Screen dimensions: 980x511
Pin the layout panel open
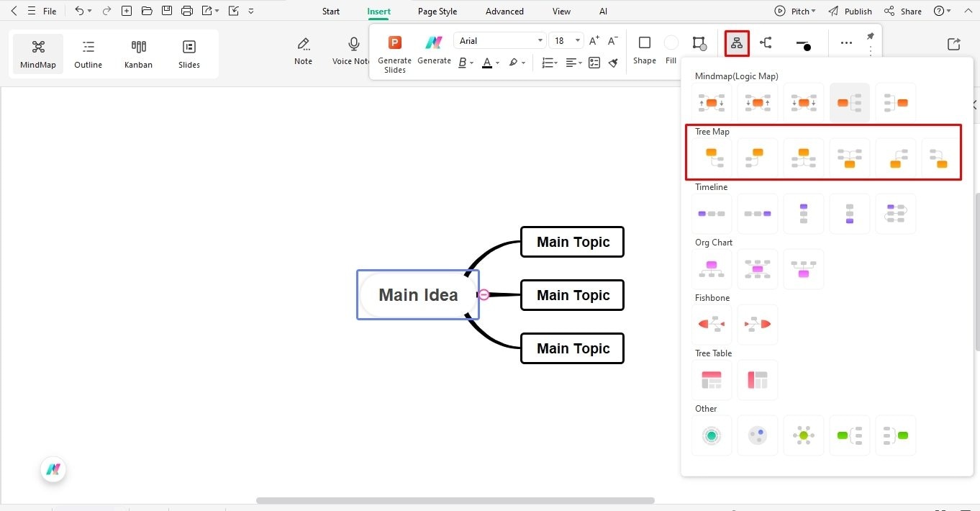click(x=870, y=38)
